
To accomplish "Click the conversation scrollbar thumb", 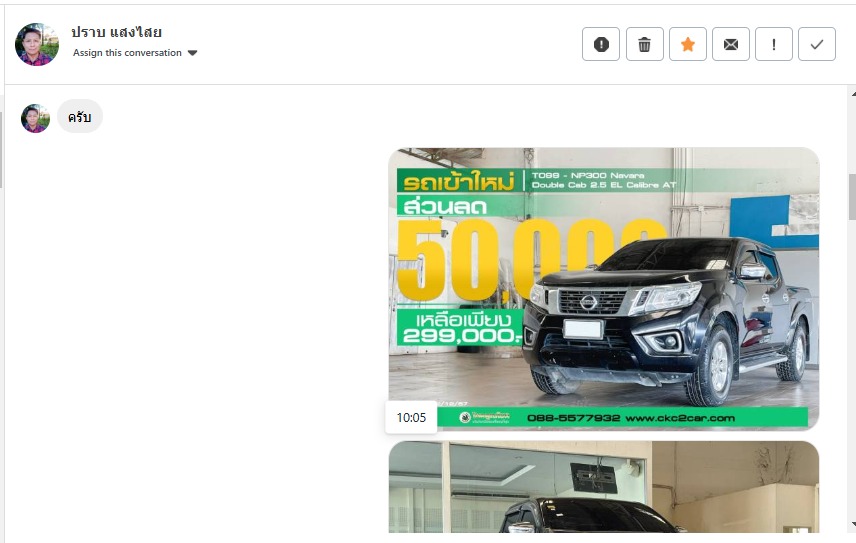I will point(852,197).
